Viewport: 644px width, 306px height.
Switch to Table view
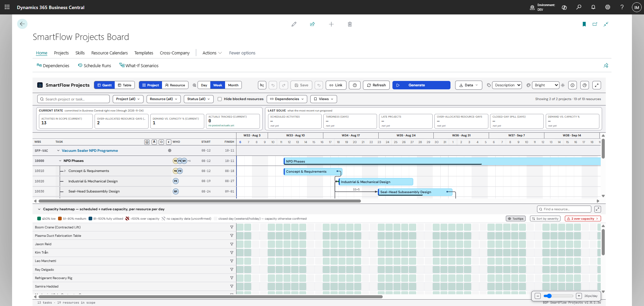point(125,85)
